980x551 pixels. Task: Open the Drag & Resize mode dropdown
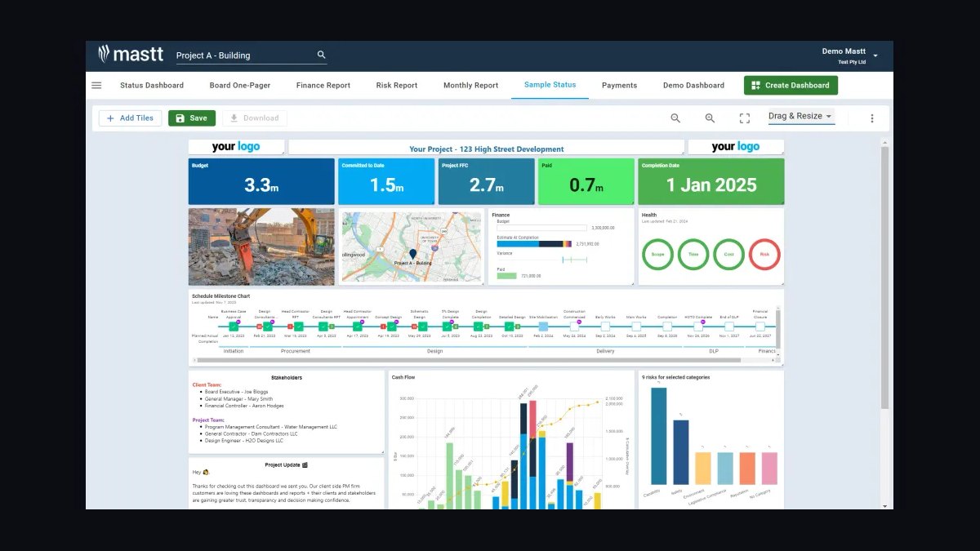point(800,117)
